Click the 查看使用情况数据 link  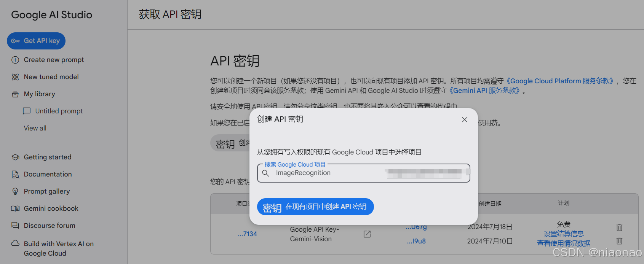tap(564, 243)
